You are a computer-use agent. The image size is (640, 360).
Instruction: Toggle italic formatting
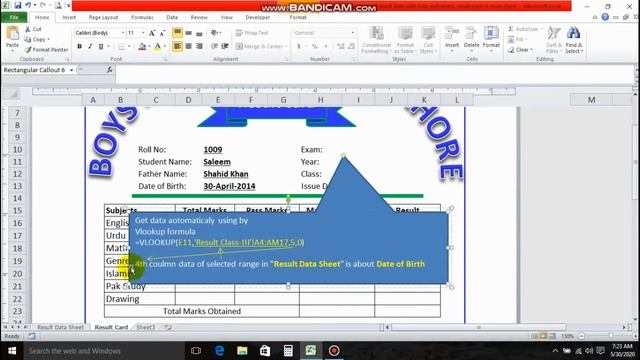[x=90, y=47]
